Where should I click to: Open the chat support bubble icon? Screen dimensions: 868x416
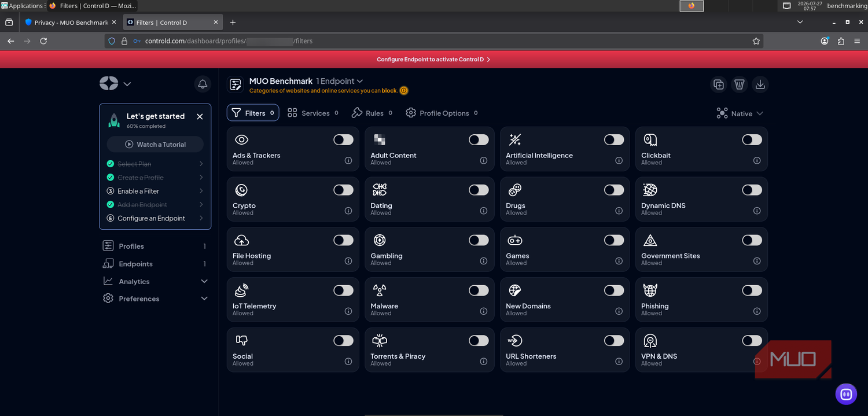pos(846,394)
